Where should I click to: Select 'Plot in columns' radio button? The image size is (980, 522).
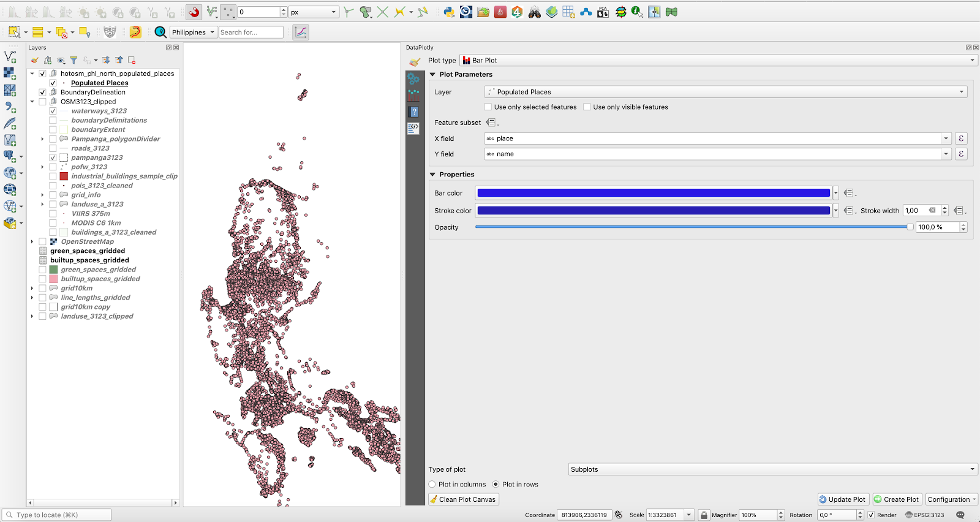(432, 485)
